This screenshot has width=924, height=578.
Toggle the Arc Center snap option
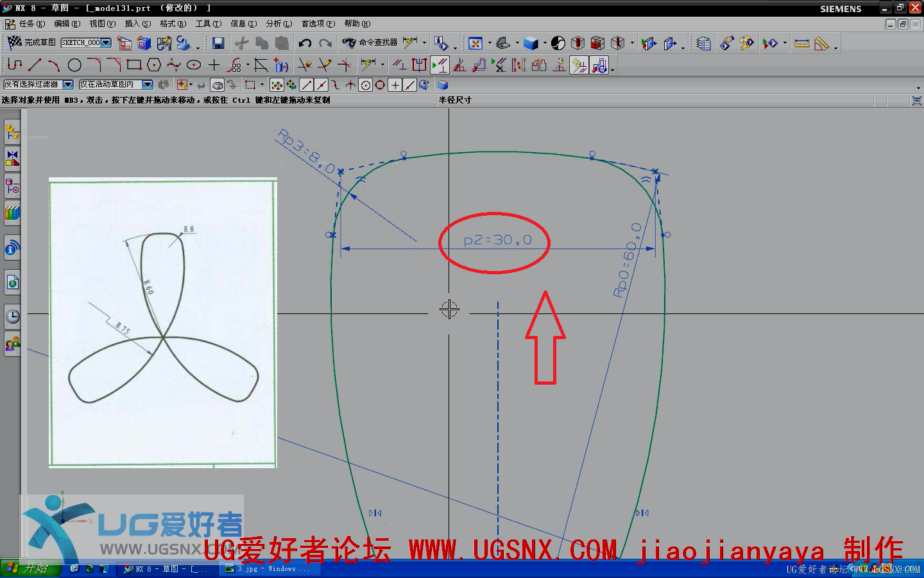365,85
